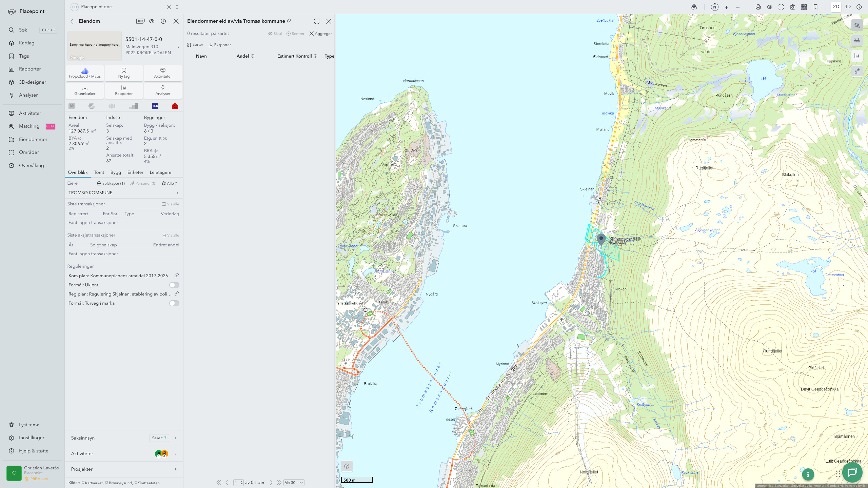Viewport: 868px width, 488px height.
Task: Open the chat support bubble
Action: tap(852, 472)
